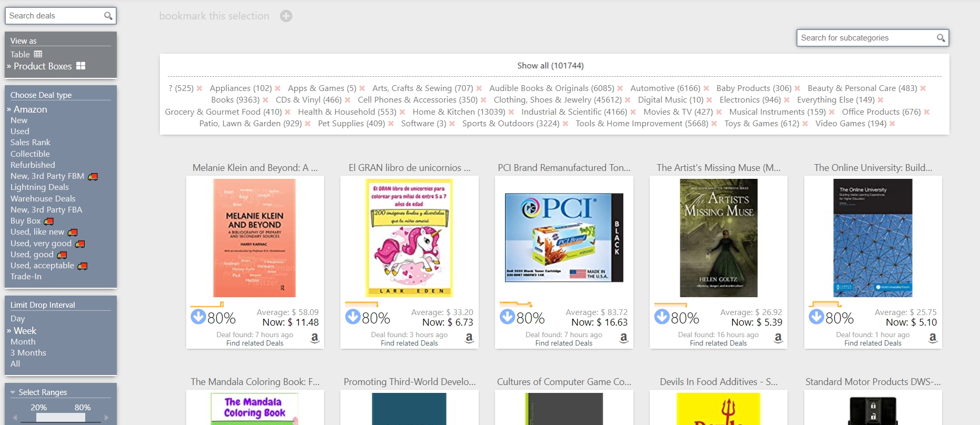Open Amazon icon on Melanie Klein deal
The height and width of the screenshot is (425, 980).
tap(315, 338)
